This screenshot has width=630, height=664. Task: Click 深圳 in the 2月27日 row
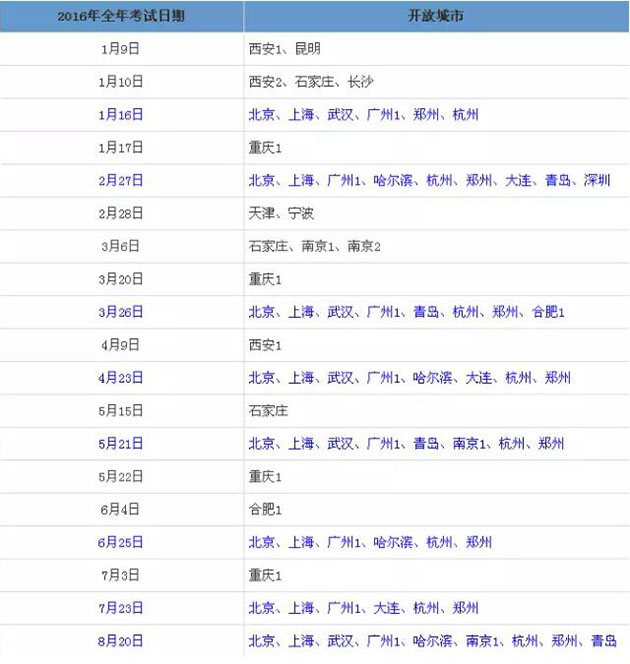point(597,181)
